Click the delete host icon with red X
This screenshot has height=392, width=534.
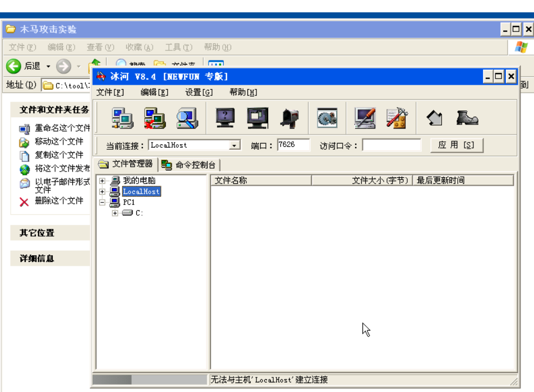155,118
